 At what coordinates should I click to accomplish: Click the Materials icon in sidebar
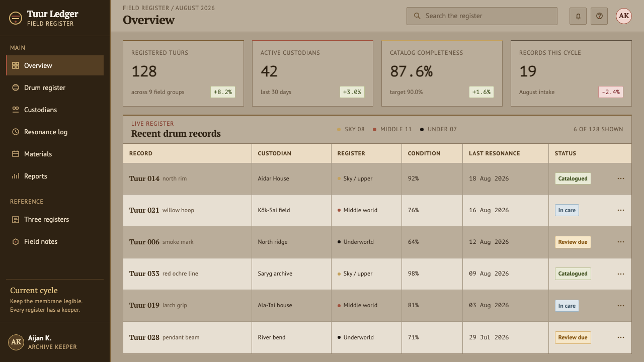(x=16, y=154)
